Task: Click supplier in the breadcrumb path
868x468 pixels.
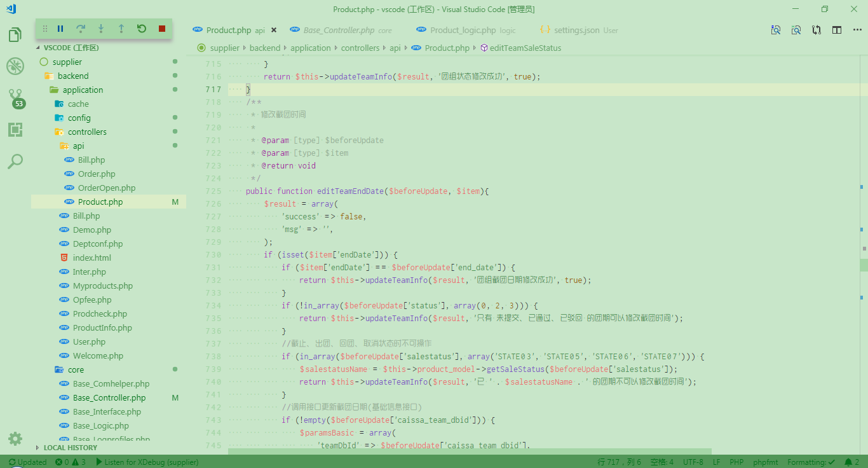Action: coord(224,48)
